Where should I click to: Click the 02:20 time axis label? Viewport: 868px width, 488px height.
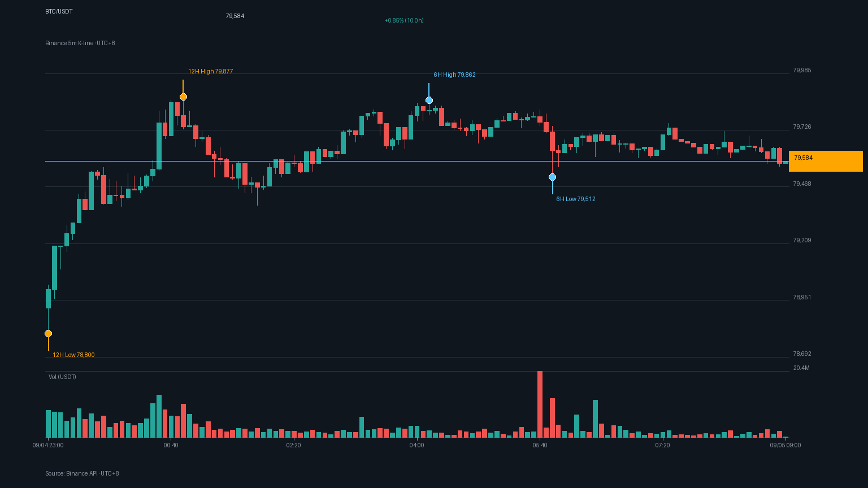[294, 445]
